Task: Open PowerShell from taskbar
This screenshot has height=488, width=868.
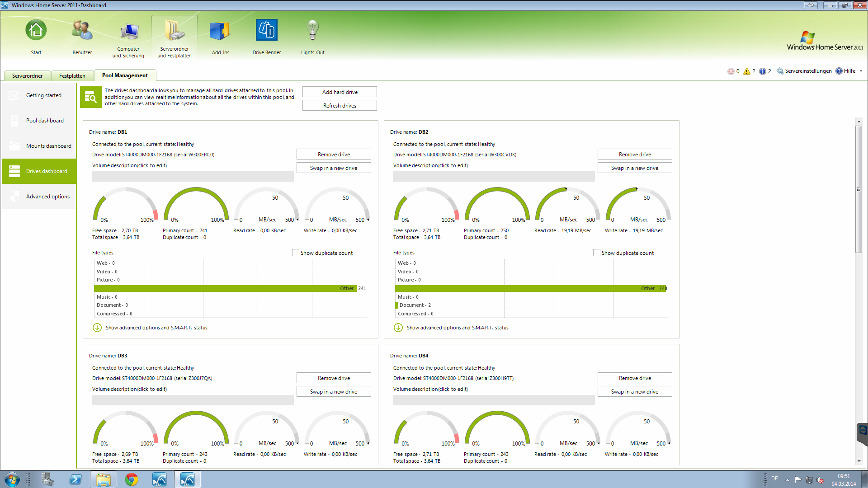Action: click(75, 479)
